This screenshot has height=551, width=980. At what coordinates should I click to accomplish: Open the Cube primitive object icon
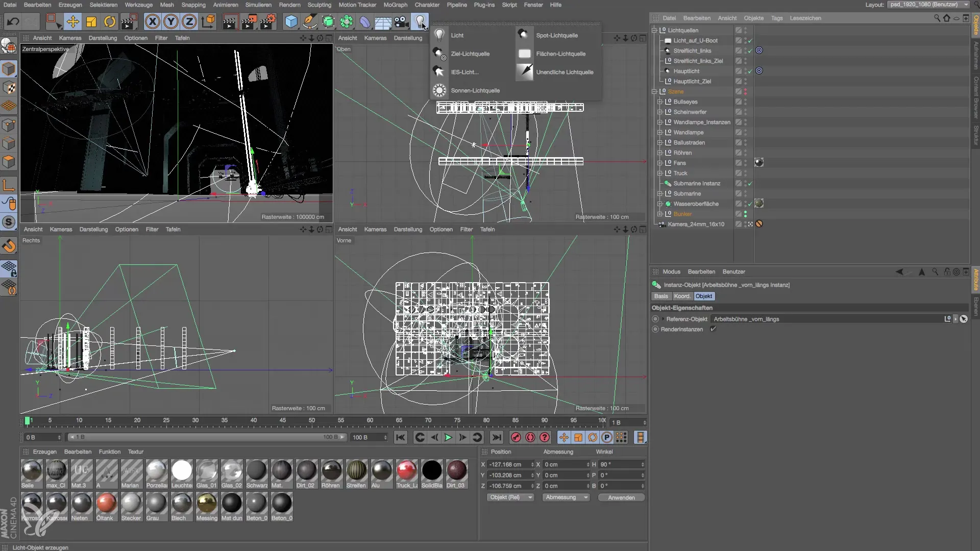tap(291, 22)
